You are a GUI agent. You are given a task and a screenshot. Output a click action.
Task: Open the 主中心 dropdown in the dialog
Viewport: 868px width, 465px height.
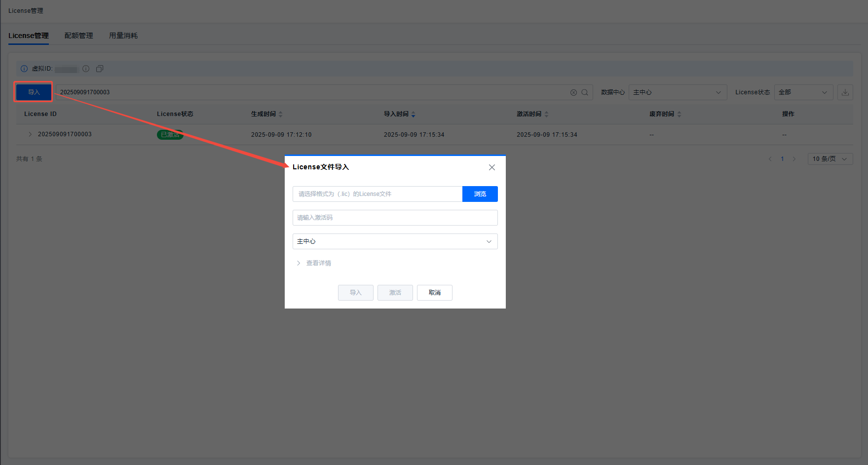pyautogui.click(x=395, y=241)
